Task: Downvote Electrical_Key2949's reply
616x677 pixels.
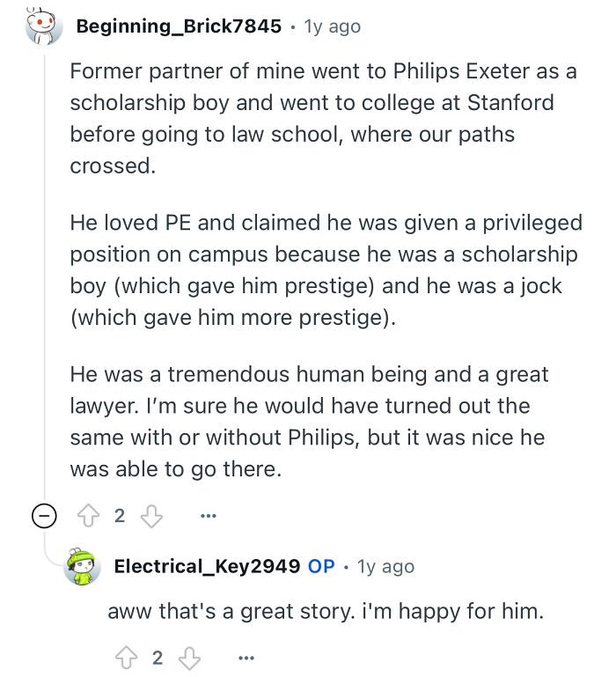Action: [188, 657]
